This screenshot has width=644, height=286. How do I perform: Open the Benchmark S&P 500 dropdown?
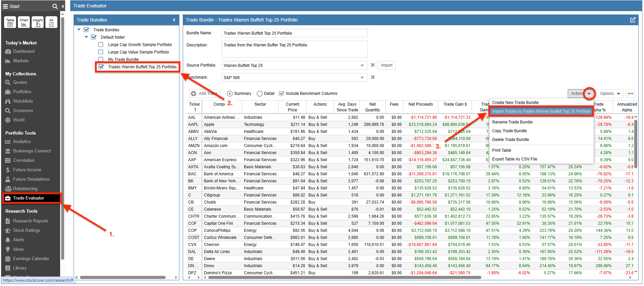point(362,77)
